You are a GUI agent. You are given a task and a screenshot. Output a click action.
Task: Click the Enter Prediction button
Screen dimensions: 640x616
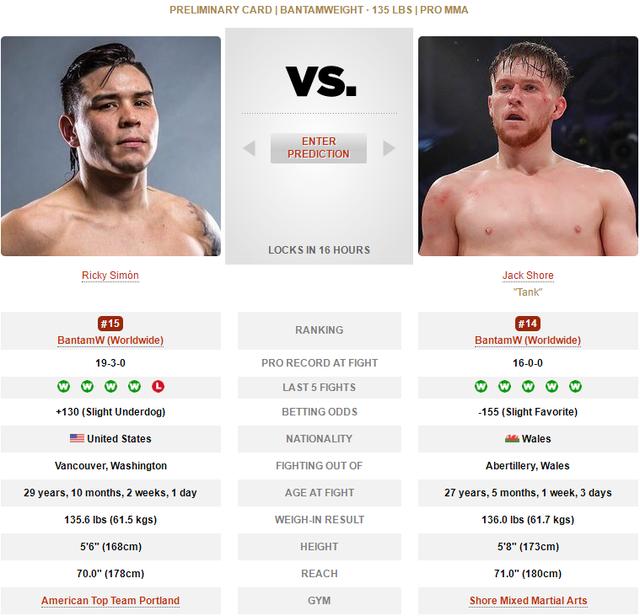coord(318,148)
